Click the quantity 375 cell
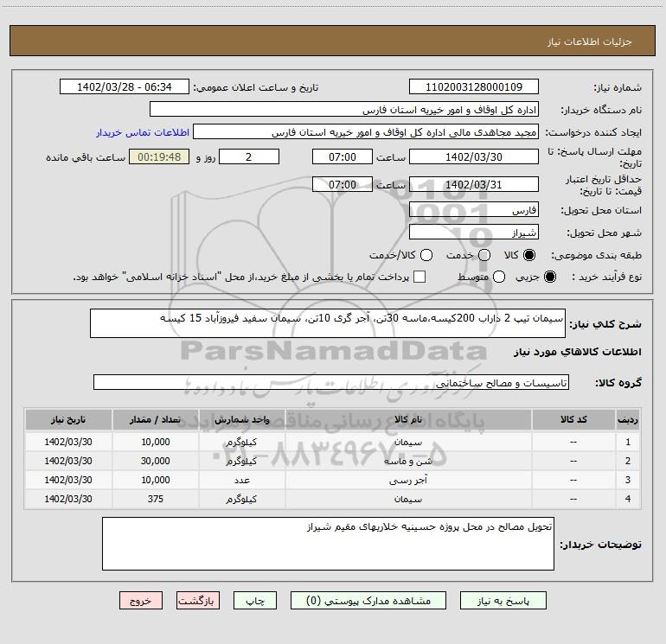 156,500
